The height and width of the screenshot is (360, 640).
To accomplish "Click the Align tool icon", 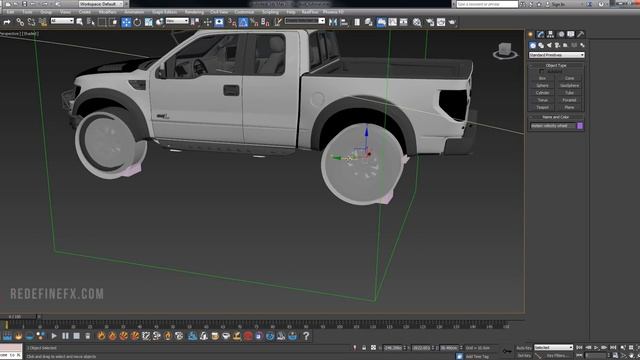I will point(344,22).
